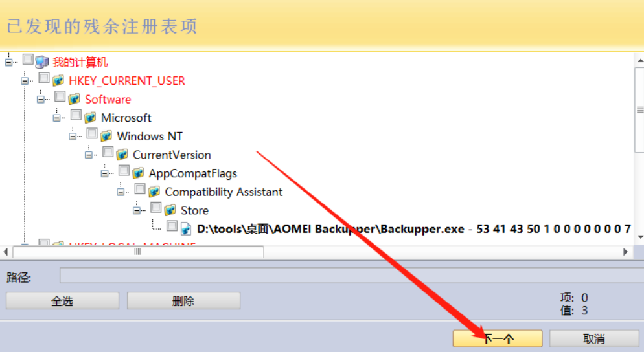Click the horizontal scrollbar thumb
Viewport: 644px width, 352px height.
coord(138,252)
